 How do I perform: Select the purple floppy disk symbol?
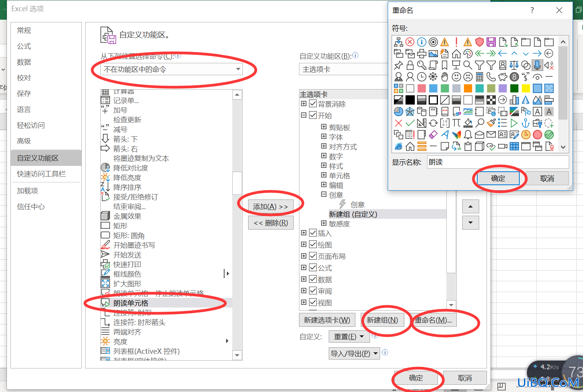pyautogui.click(x=491, y=42)
